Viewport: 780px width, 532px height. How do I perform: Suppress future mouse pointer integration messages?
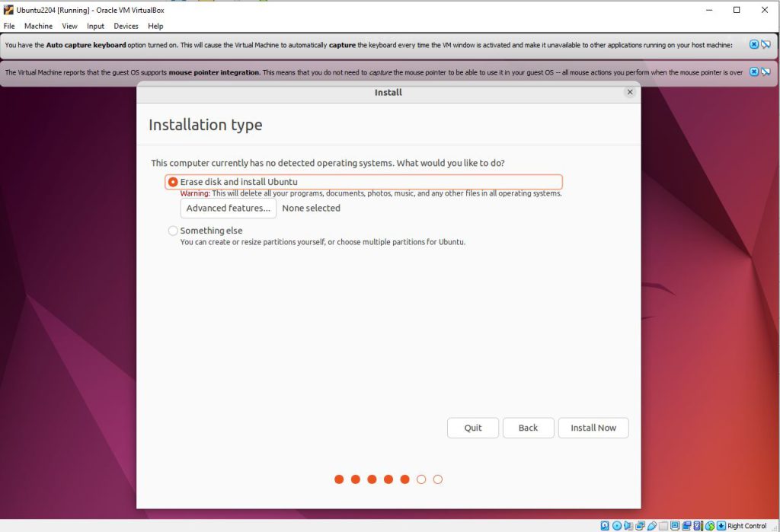tap(766, 72)
